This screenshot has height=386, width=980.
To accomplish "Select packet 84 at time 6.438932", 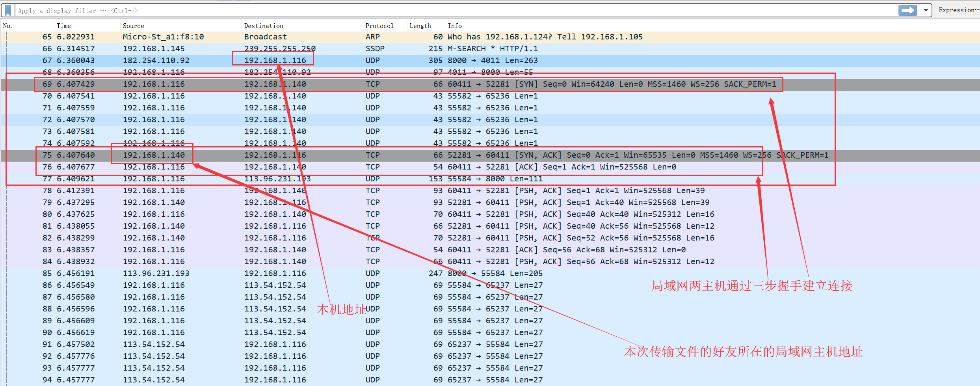I will click(490, 261).
